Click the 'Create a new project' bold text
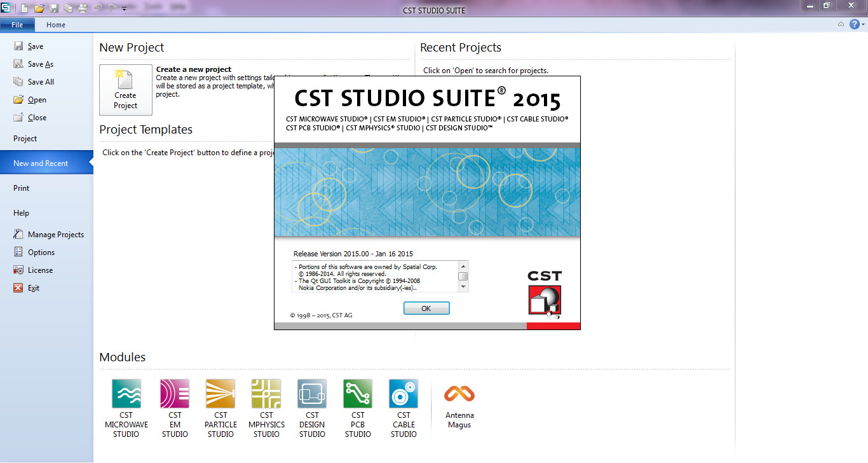This screenshot has height=463, width=868. tap(194, 69)
